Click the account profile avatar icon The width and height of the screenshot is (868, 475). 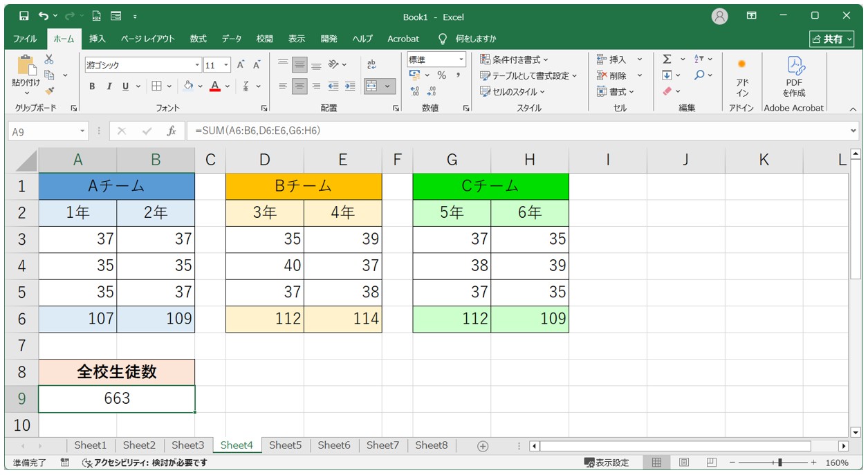point(720,16)
